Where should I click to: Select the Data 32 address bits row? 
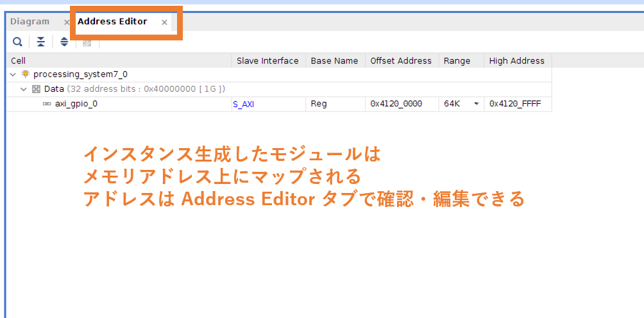tap(279, 89)
